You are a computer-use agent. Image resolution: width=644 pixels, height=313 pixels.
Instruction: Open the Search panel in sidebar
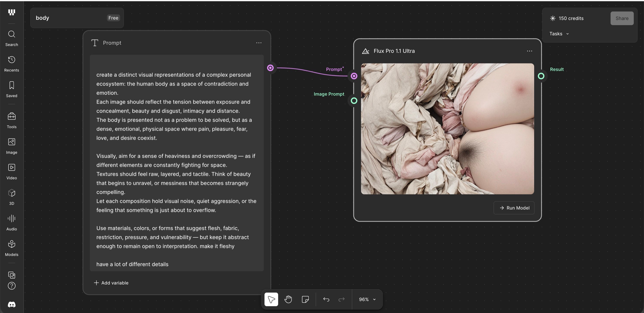[12, 38]
